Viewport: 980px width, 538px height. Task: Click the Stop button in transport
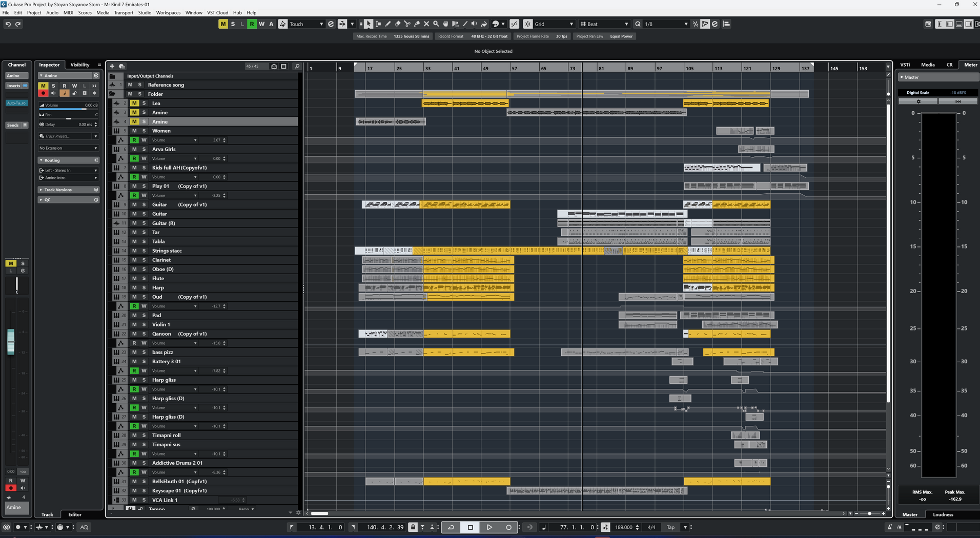click(x=470, y=527)
